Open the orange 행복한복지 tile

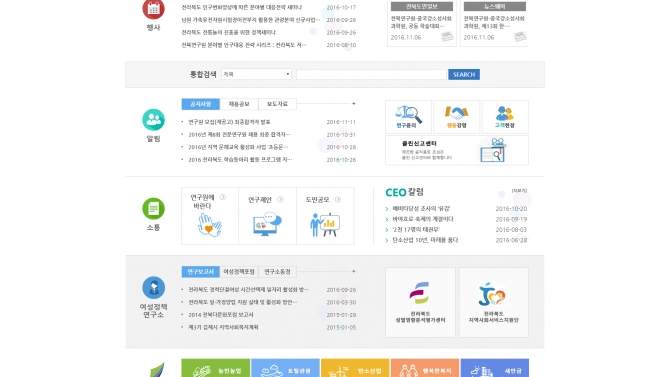[425, 368]
